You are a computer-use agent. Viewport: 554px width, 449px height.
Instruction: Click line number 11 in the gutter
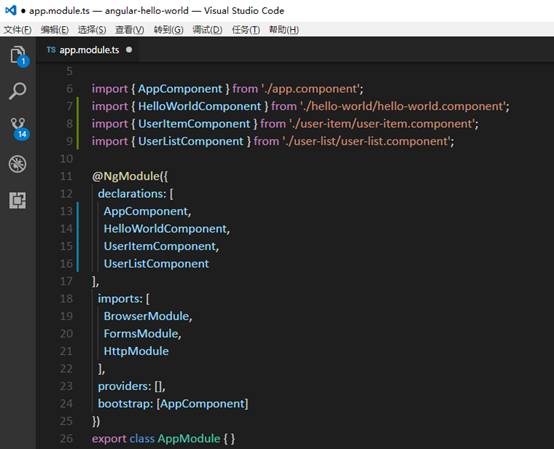coord(66,176)
